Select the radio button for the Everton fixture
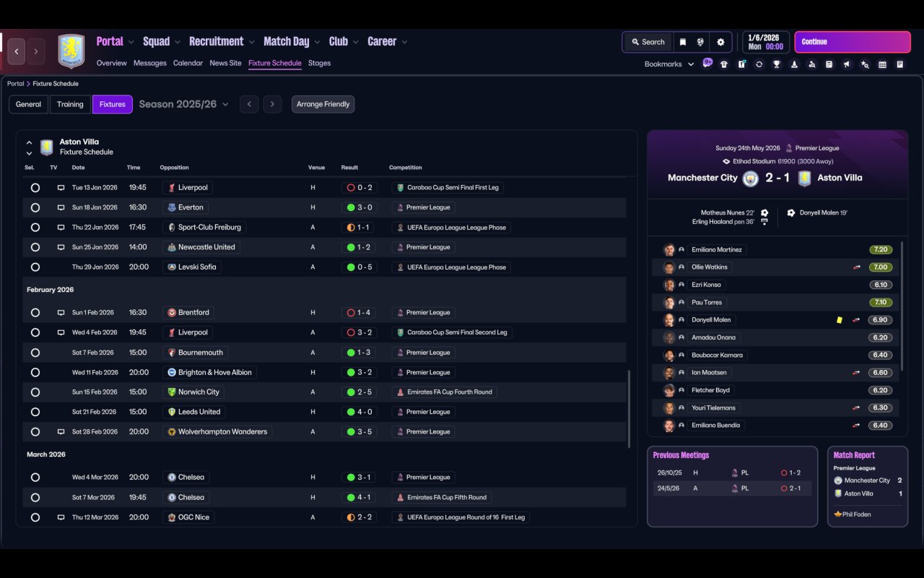The width and height of the screenshot is (924, 578). coord(35,207)
